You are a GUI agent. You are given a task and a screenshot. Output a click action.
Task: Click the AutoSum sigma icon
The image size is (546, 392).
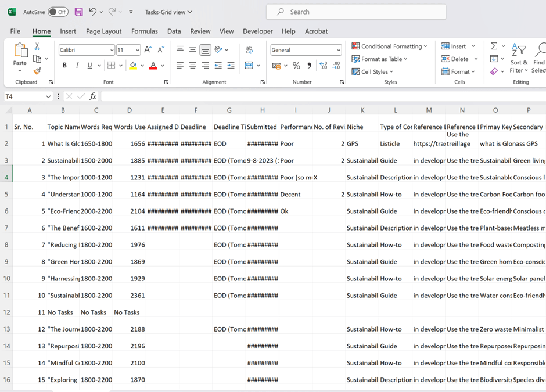point(494,46)
